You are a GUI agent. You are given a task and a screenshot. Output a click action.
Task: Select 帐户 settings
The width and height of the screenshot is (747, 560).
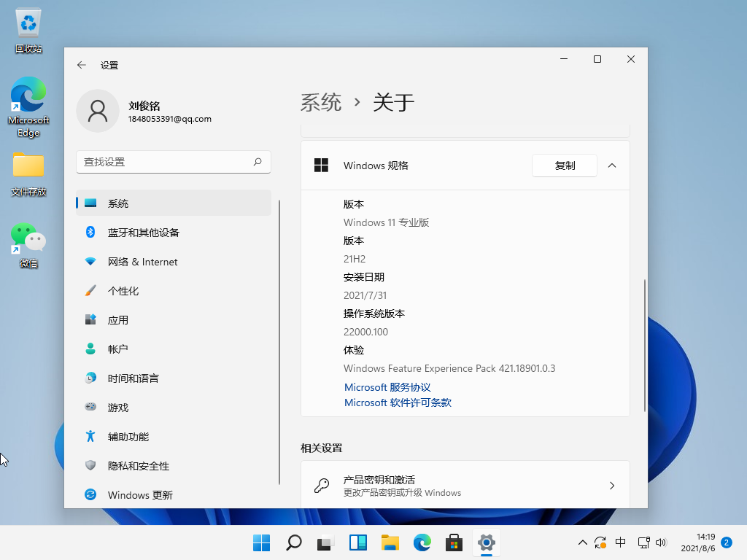click(119, 349)
